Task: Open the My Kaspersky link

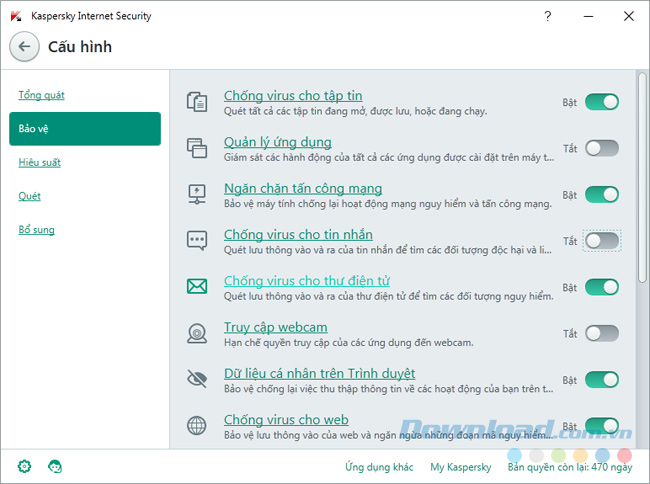Action: click(460, 467)
